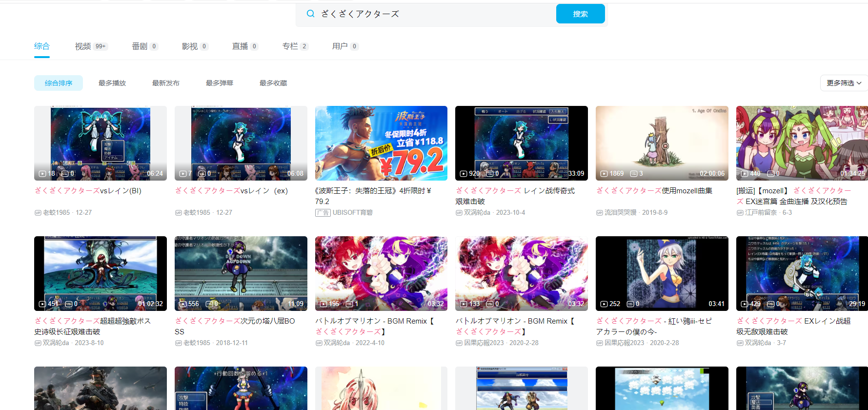868x410 pixels.
Task: Select the 用户 tab
Action: coord(340,46)
